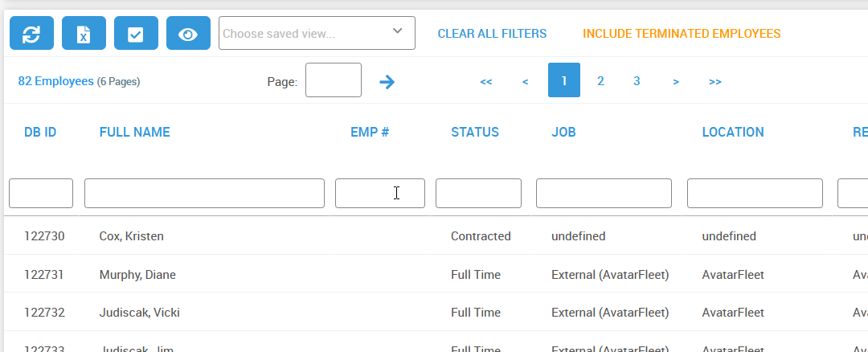Click Murphy, Diane's External (AvatarFleet) job cell
868x352 pixels.
(x=610, y=275)
